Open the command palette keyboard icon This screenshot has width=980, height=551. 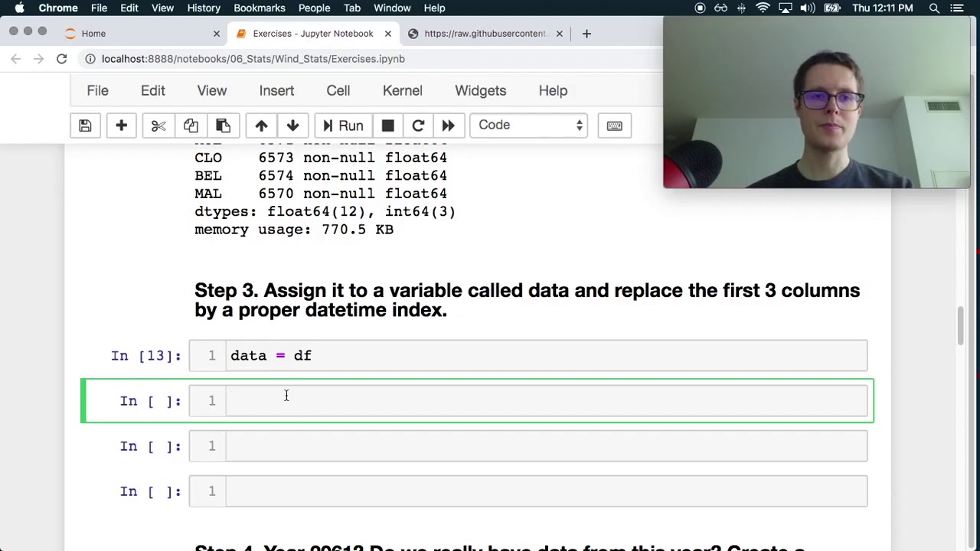pos(614,126)
